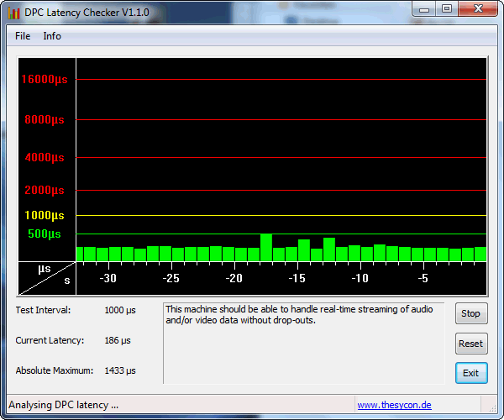
Task: Maximize the DPC Latency Checker window
Action: click(447, 9)
